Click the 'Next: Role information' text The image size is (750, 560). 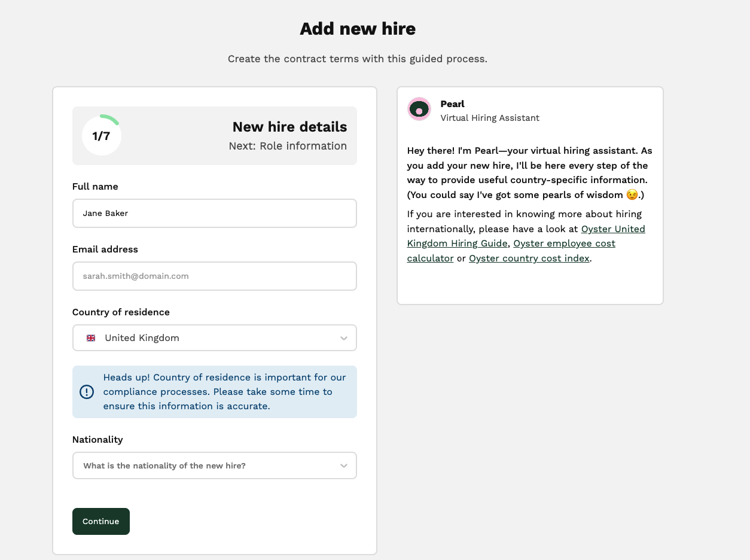[288, 146]
